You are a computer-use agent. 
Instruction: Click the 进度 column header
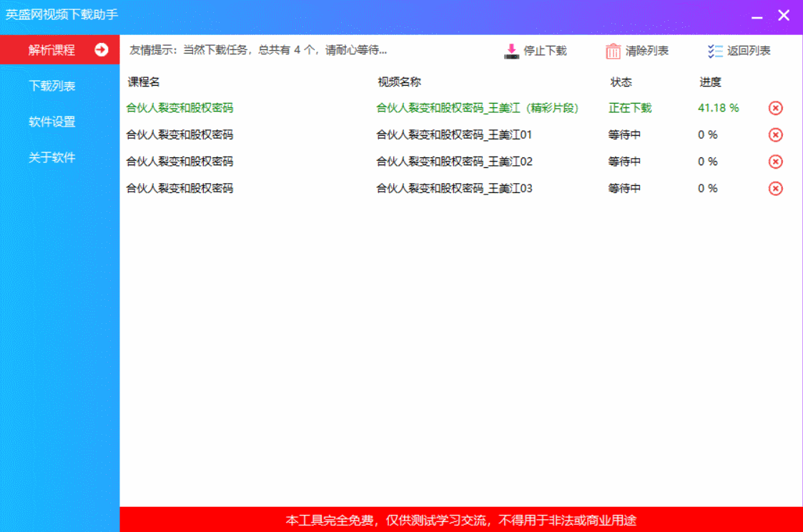710,82
